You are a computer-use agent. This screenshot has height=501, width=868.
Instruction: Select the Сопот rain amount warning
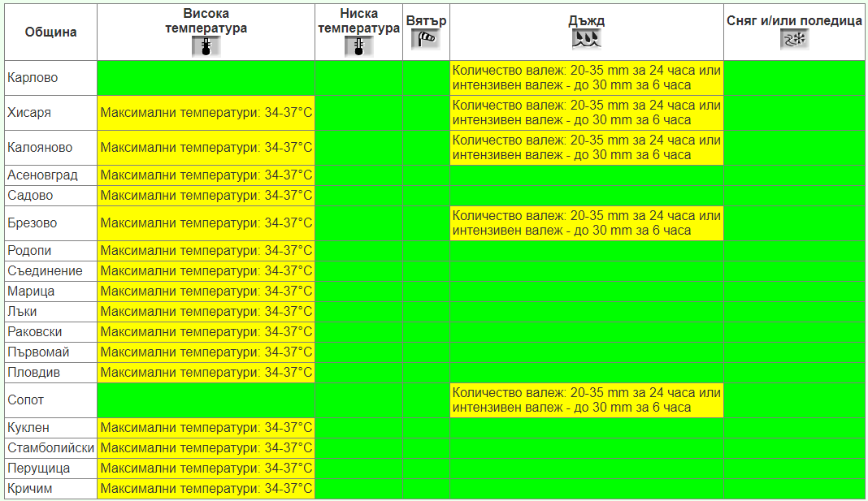tap(586, 400)
